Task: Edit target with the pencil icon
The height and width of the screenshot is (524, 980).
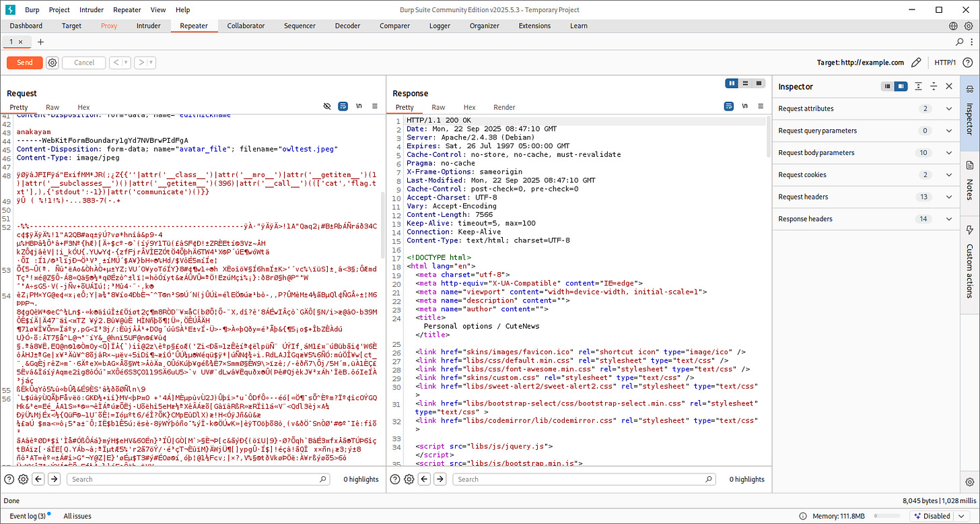Action: [916, 63]
